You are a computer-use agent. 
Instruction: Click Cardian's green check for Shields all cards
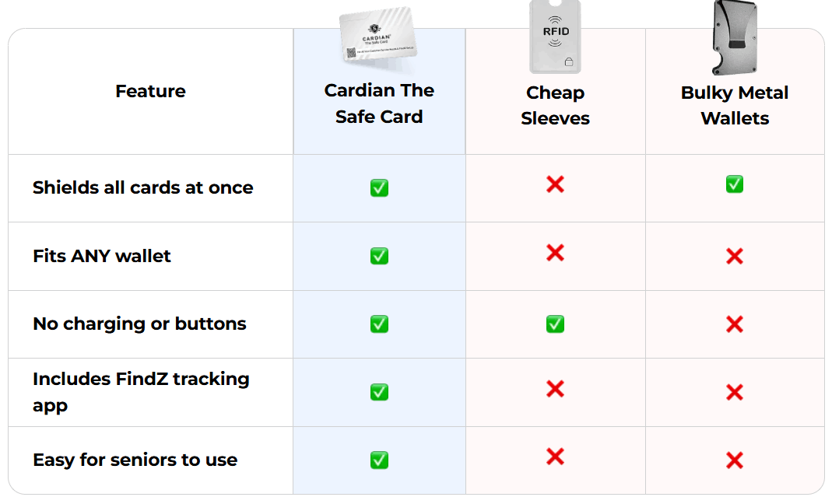pyautogui.click(x=379, y=188)
